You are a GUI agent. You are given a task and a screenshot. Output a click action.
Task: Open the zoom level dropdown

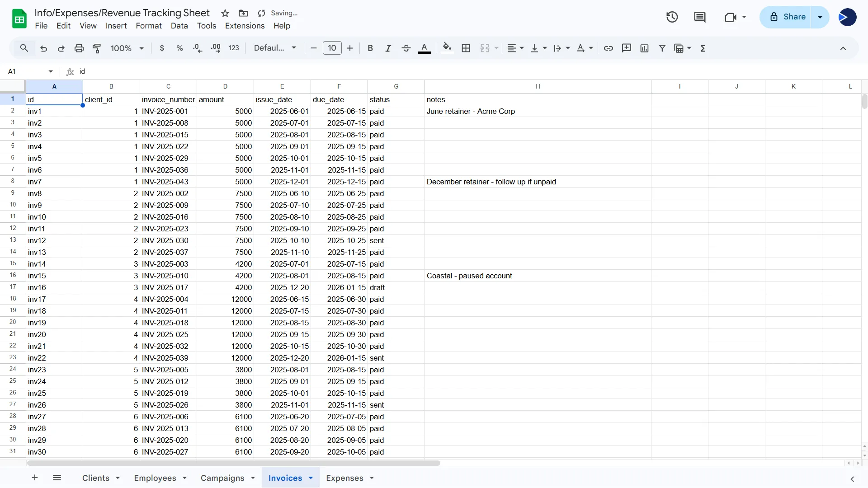[127, 48]
